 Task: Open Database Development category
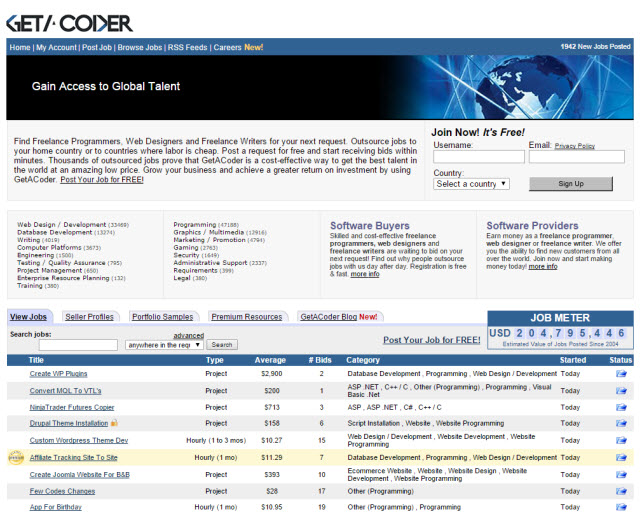(x=54, y=232)
